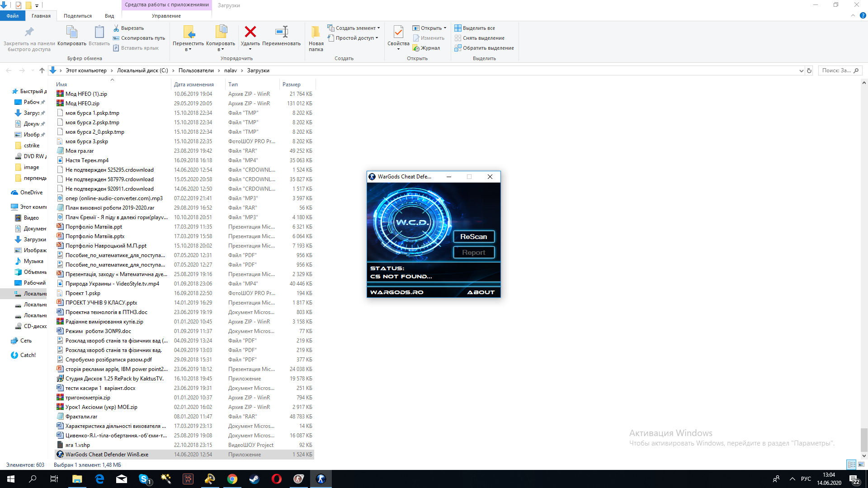This screenshot has height=488, width=868.
Task: Select the cstrike folder in Quick access
Action: tap(28, 145)
